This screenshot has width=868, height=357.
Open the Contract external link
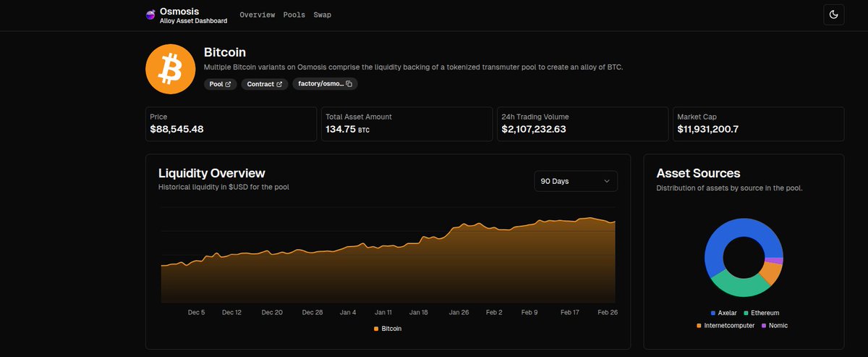[265, 84]
